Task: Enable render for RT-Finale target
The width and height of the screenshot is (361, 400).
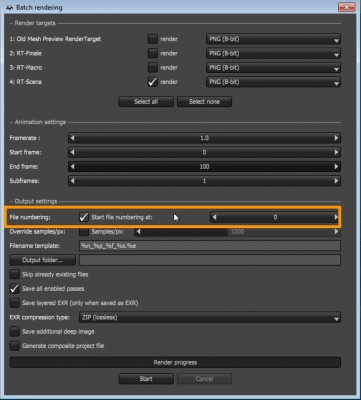Action: 153,53
